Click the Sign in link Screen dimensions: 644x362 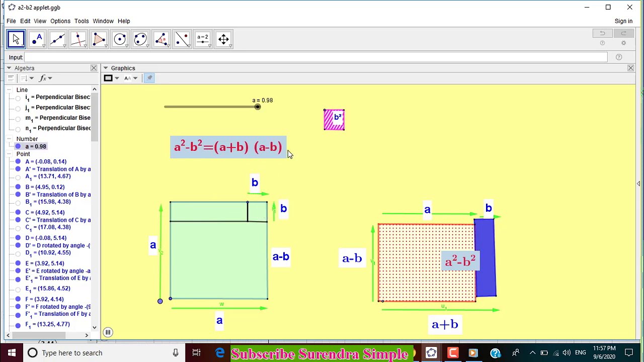(623, 21)
